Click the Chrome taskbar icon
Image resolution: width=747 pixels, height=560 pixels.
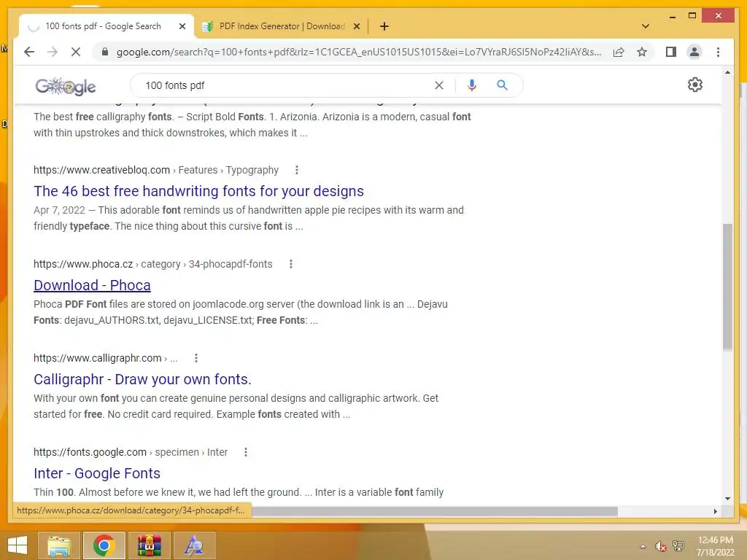tap(104, 545)
